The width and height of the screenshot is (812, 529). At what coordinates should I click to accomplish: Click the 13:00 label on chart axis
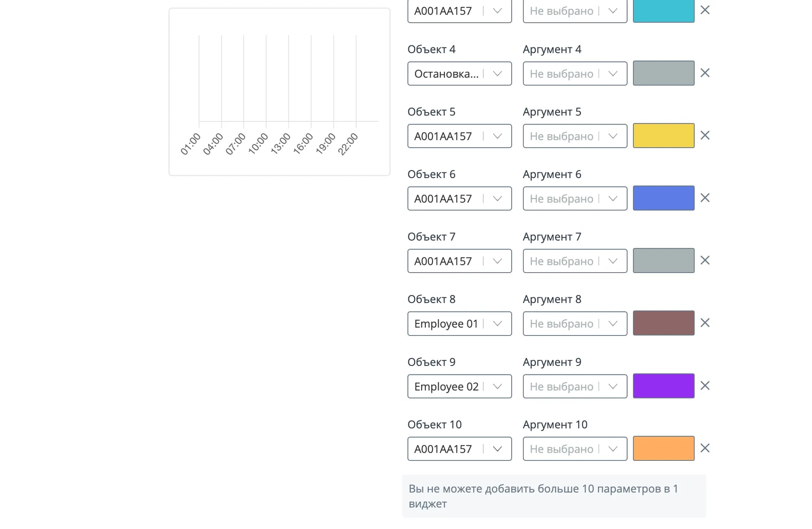(281, 144)
